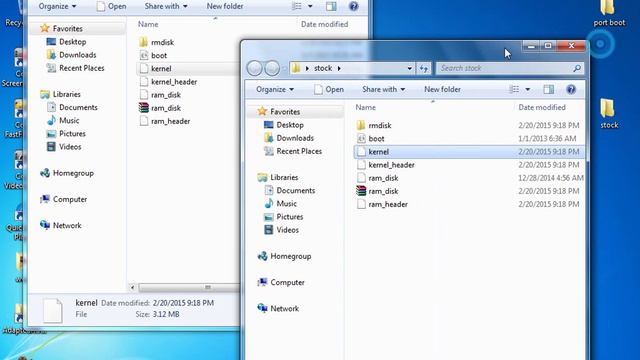Open Help in the stock window
Screen dimensions: 640x360
(571, 89)
